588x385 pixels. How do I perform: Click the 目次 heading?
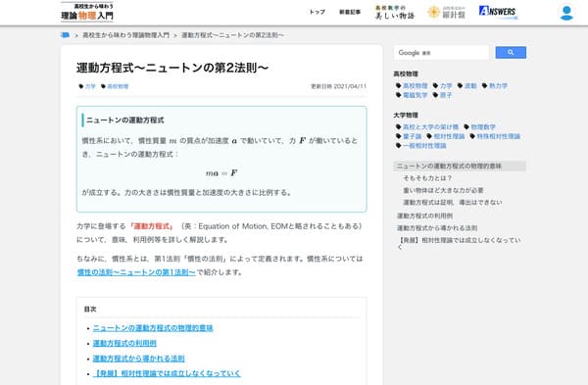(x=90, y=310)
